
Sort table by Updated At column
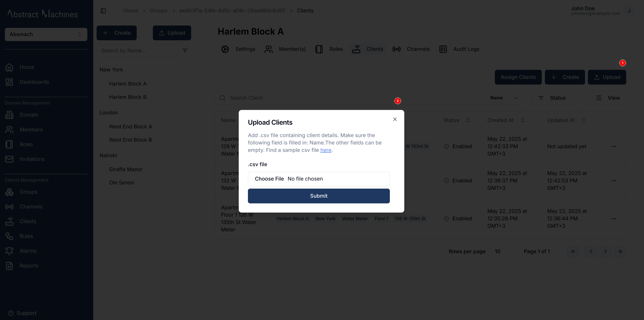(566, 120)
